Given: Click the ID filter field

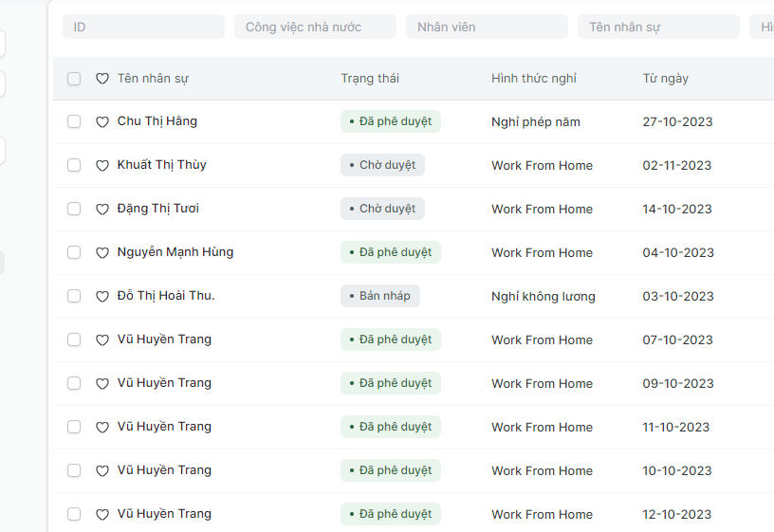Looking at the screenshot, I should [143, 28].
